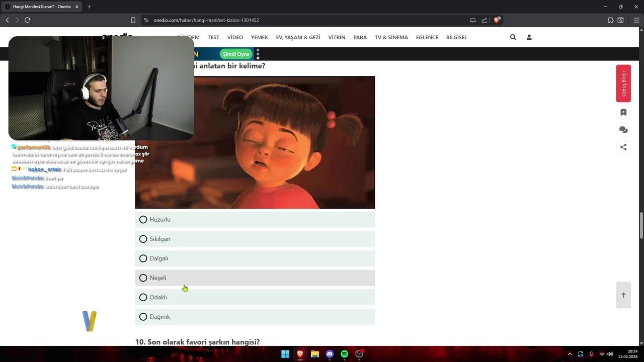
Task: Click the back-to-top arrow button
Action: tap(623, 295)
